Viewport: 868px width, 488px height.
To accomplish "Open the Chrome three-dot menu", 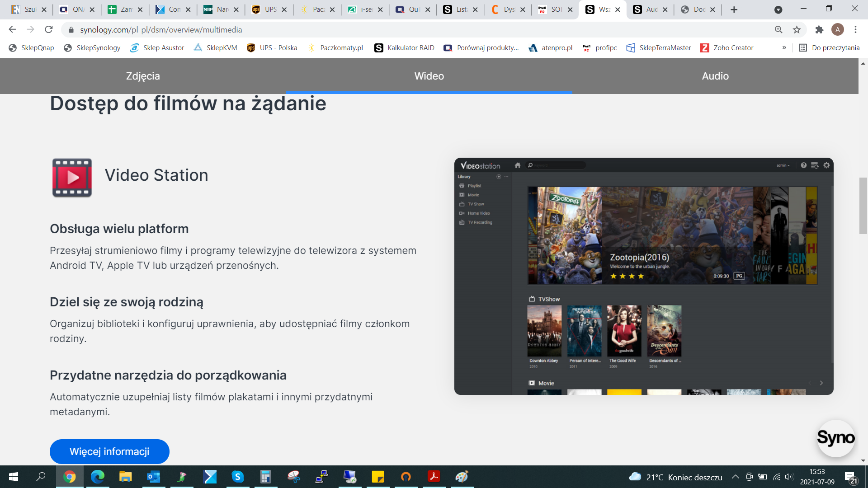I will (855, 29).
